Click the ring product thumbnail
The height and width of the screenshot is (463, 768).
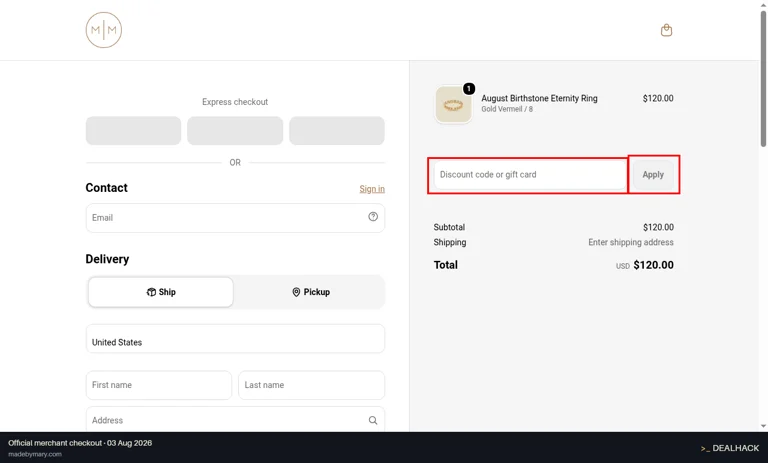tap(454, 104)
